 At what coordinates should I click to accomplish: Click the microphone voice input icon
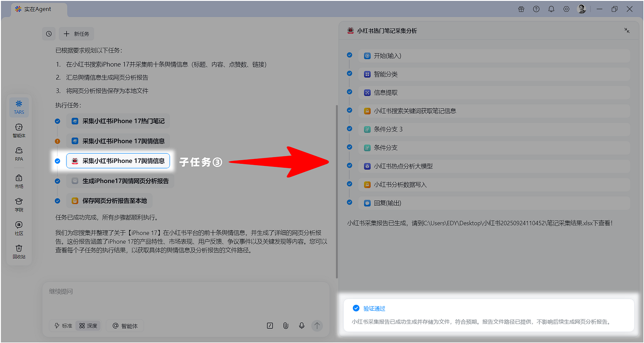pyautogui.click(x=302, y=326)
